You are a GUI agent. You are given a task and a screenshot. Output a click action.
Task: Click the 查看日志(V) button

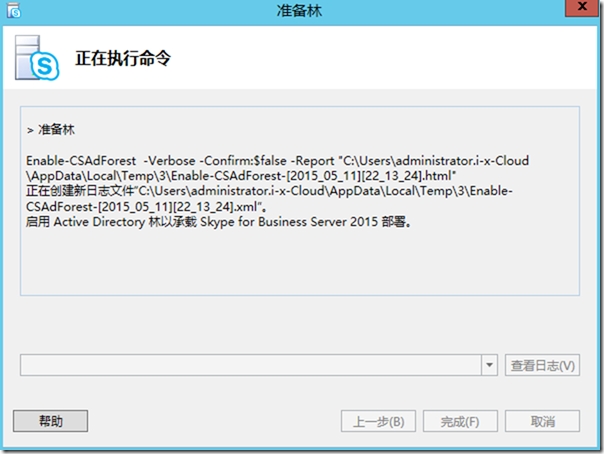click(x=542, y=365)
